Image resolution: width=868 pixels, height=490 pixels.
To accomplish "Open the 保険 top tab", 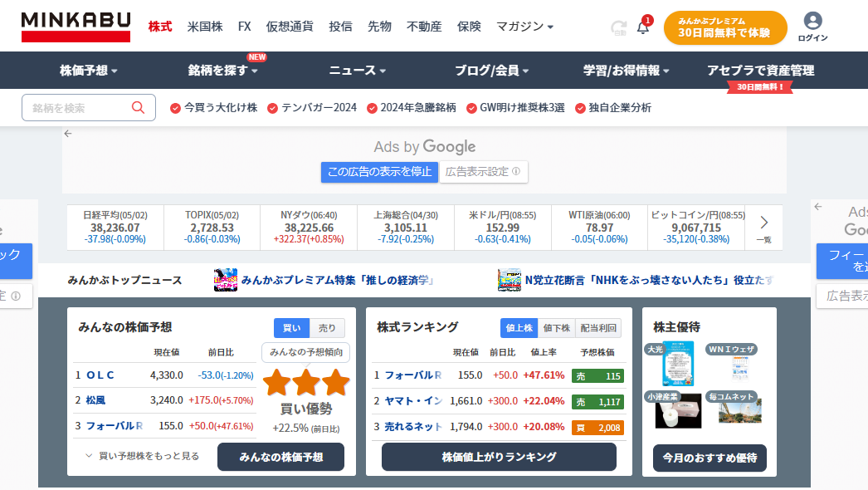I will click(x=469, y=27).
